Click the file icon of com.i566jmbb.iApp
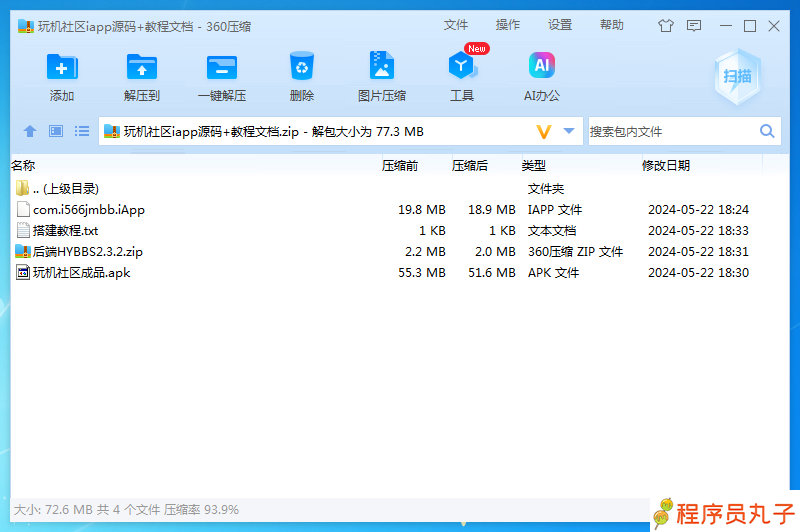 (23, 209)
